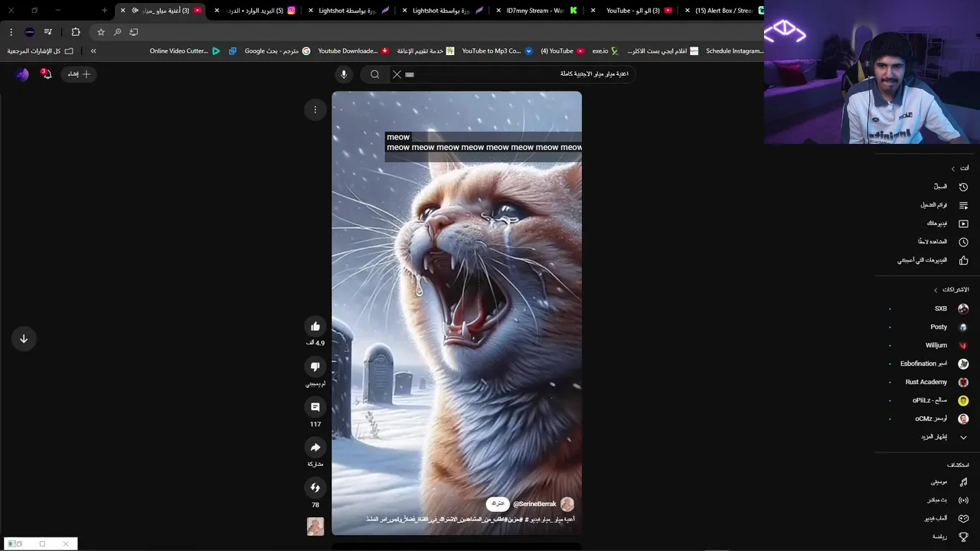Viewport: 980px width, 551px height.
Task: Open the comments showing 117
Action: click(x=315, y=407)
